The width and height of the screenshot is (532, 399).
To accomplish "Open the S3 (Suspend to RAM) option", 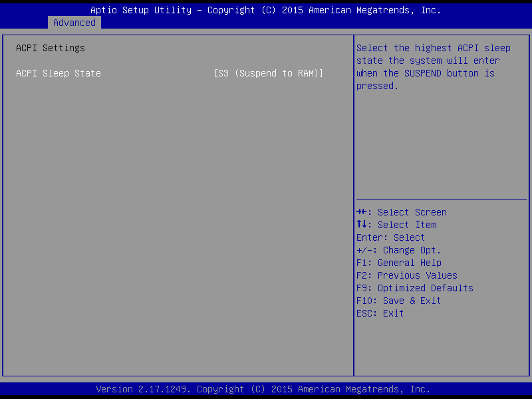I will (268, 73).
